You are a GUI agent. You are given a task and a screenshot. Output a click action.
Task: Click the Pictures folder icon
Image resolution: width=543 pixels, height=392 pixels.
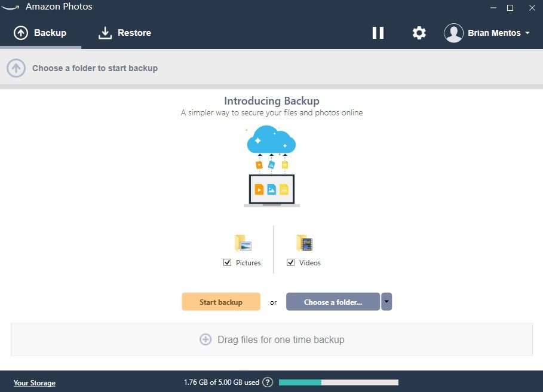pyautogui.click(x=243, y=243)
